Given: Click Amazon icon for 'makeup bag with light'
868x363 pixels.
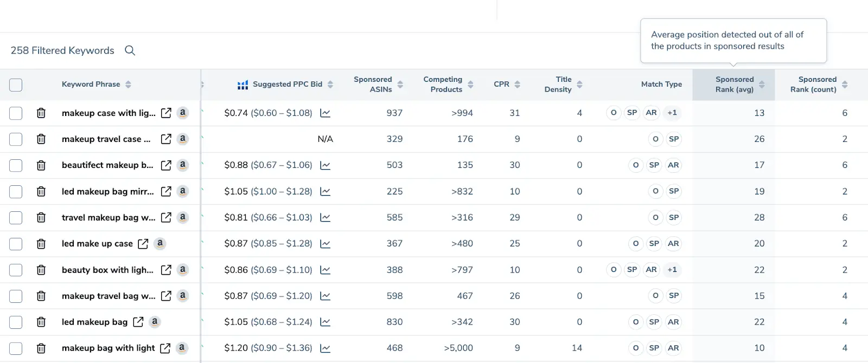Looking at the screenshot, I should [x=182, y=348].
